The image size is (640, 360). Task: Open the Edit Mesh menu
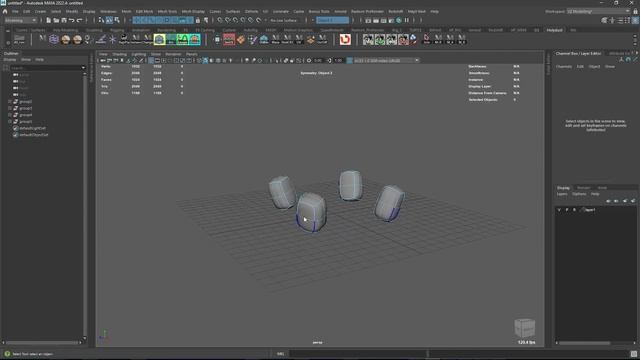click(x=144, y=11)
